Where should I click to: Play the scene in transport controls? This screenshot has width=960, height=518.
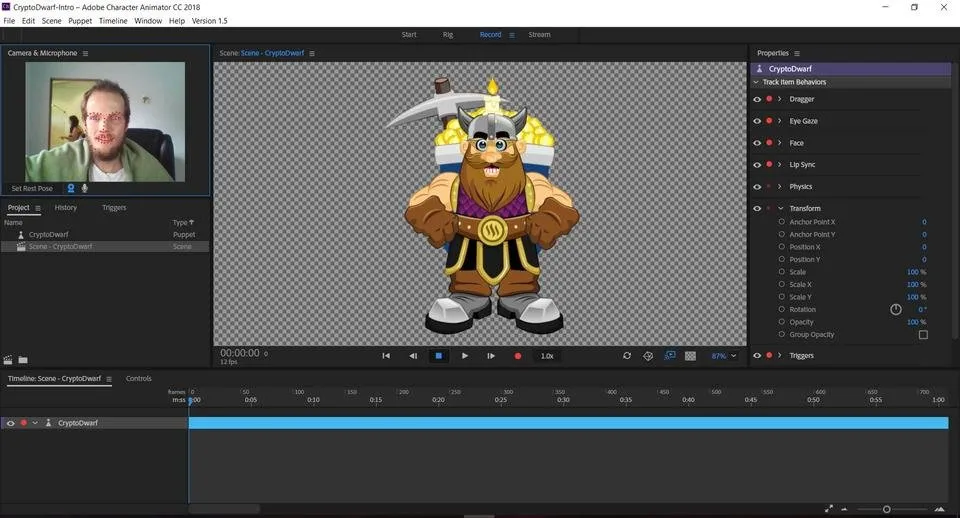point(465,356)
